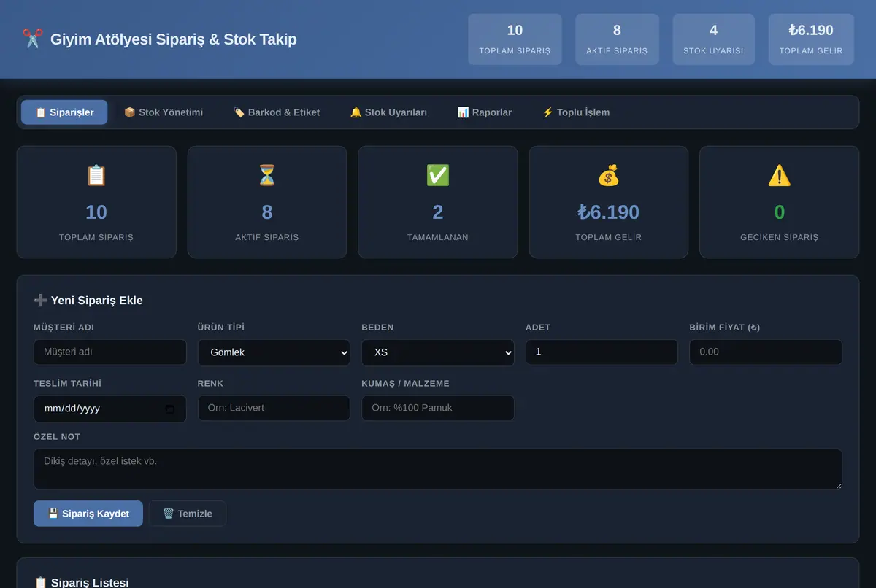Open the Stok Yönetimi tab
Screen dimensions: 876x588
point(164,112)
